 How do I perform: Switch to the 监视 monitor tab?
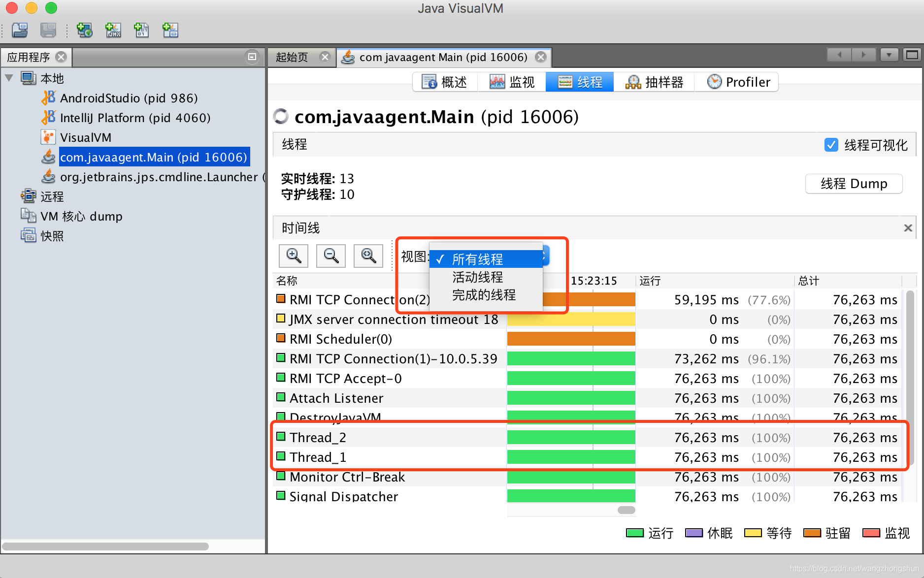[512, 82]
